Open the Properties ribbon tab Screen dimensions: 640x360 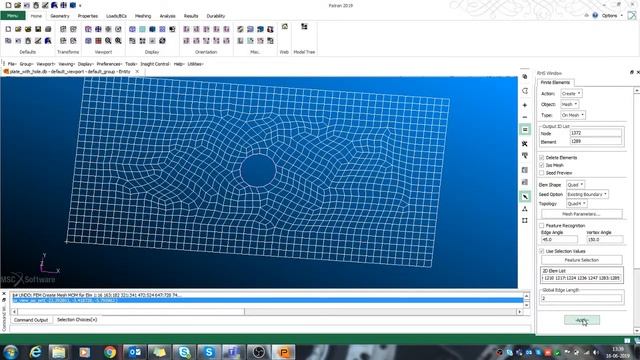88,16
